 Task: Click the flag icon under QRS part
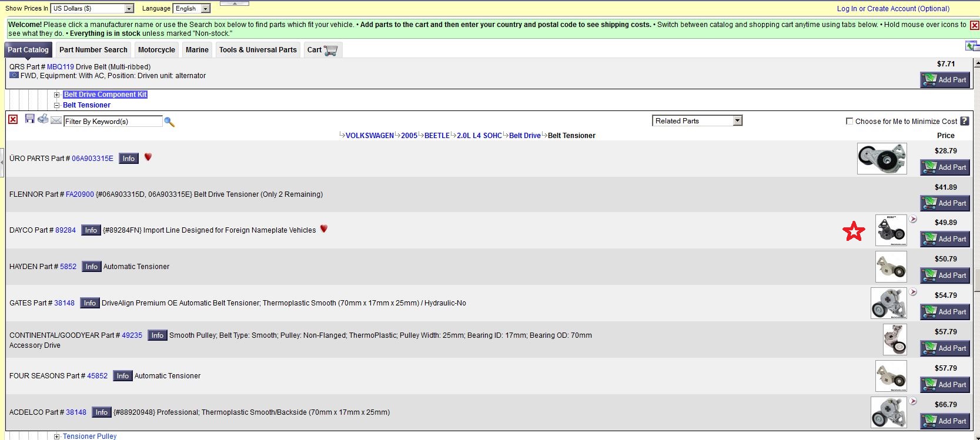tap(14, 75)
